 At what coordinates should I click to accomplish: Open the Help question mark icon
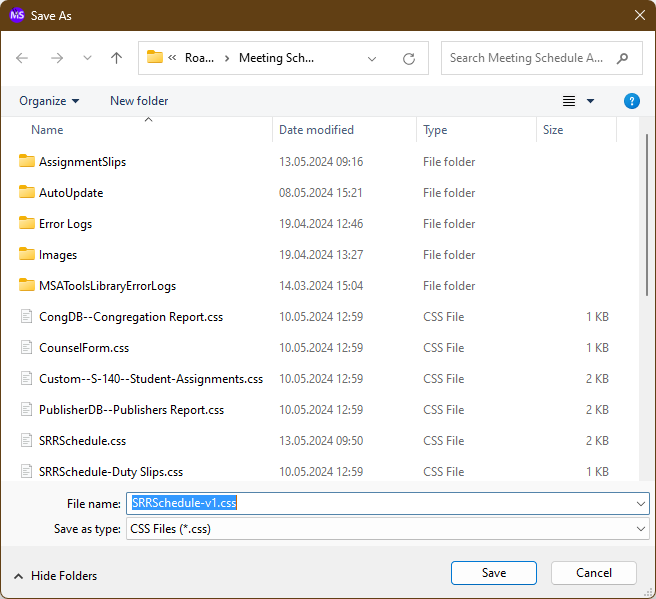(x=631, y=101)
